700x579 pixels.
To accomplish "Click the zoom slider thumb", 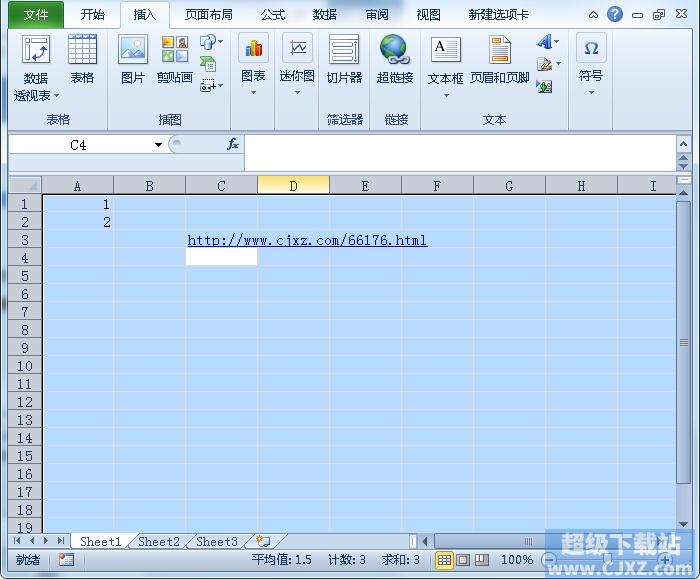I will tap(607, 559).
